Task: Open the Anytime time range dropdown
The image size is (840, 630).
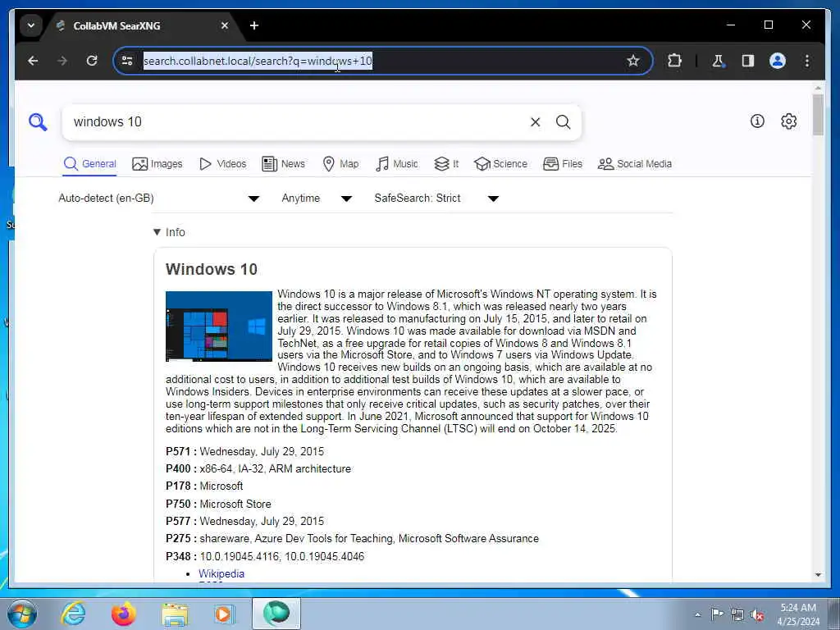Action: (317, 199)
